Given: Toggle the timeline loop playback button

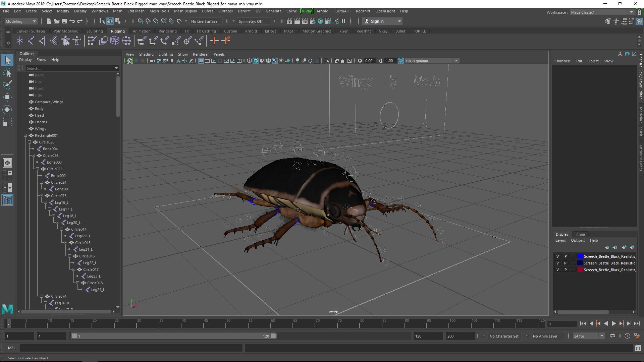Looking at the screenshot, I should (612, 336).
